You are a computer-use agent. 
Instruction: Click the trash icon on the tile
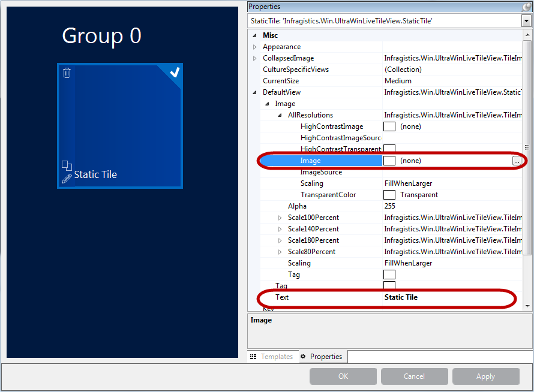[x=67, y=73]
